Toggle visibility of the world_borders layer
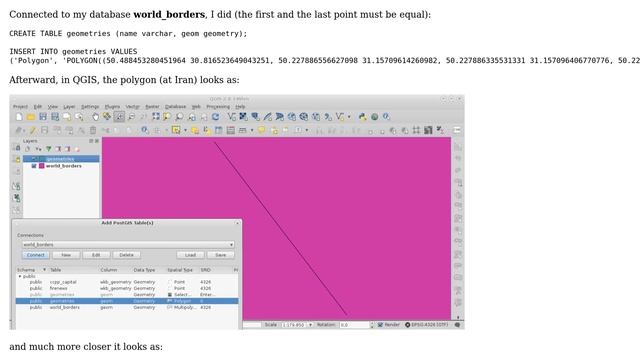Screen dimensions: 640x360 pos(34,166)
